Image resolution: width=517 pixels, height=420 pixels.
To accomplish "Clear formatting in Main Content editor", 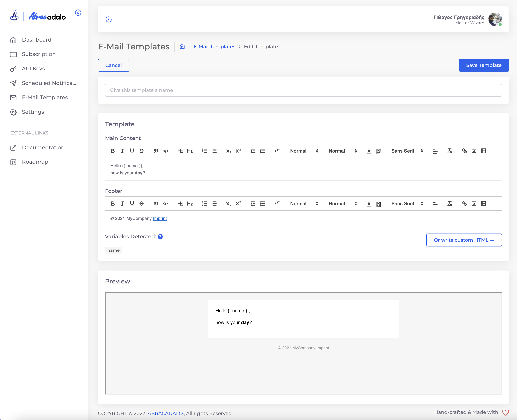I will tap(450, 151).
